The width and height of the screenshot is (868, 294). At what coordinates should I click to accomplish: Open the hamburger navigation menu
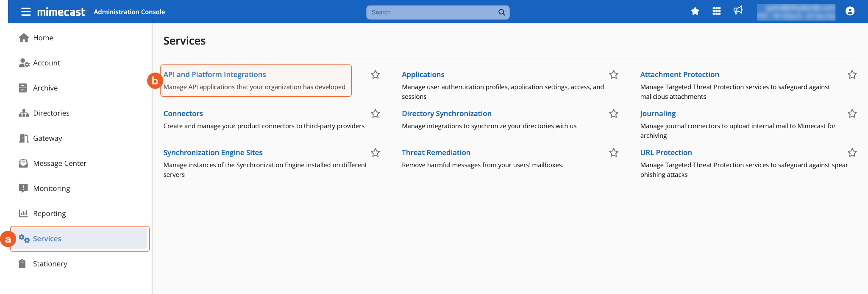26,12
